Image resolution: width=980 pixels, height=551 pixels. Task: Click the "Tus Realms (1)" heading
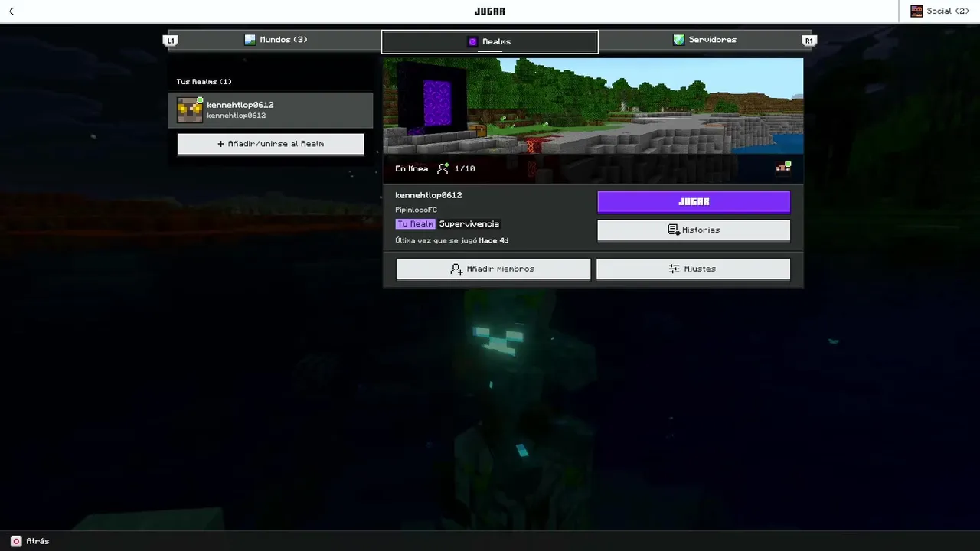(204, 82)
